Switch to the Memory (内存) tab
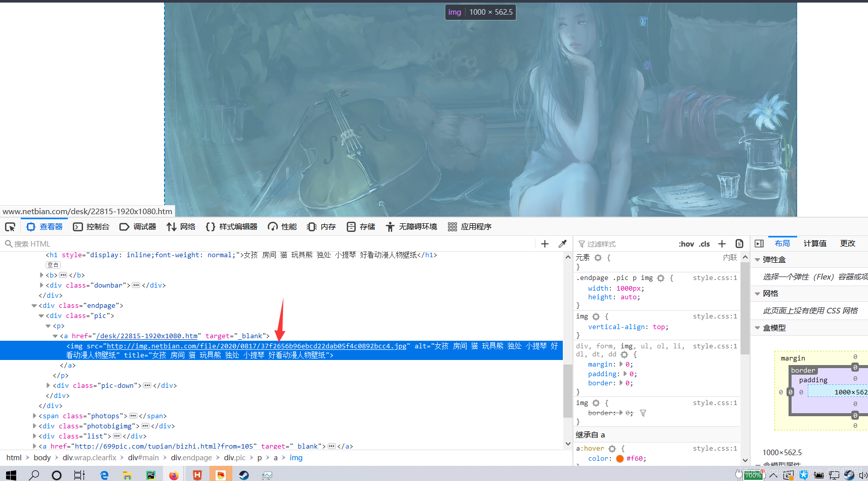868x481 pixels. pos(321,227)
